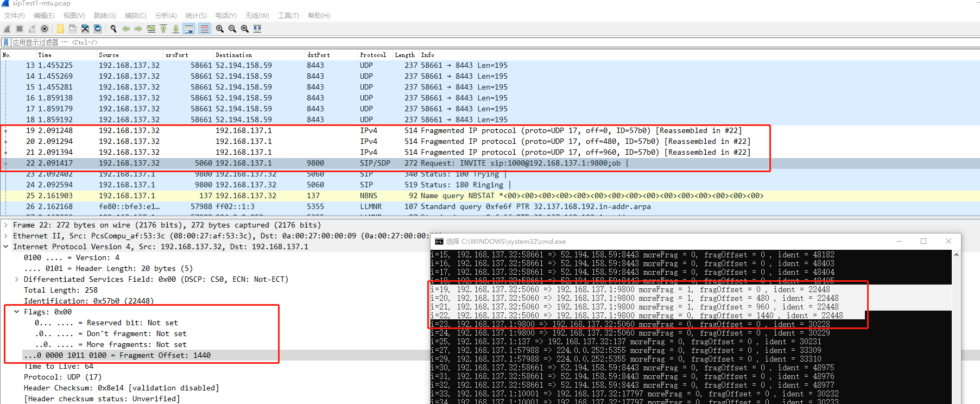This screenshot has width=980, height=404.
Task: Click cmd.exe window system icon
Action: [439, 242]
